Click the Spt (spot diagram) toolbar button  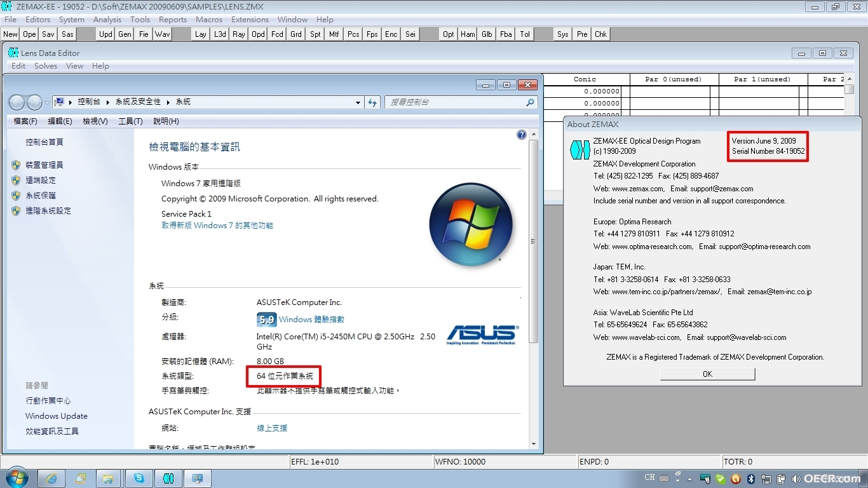(316, 34)
